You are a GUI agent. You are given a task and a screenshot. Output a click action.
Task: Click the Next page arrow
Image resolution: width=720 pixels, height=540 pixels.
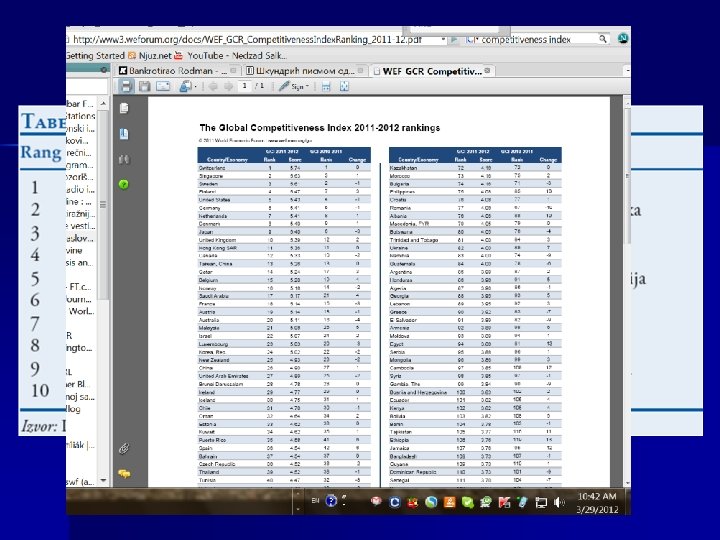click(228, 86)
